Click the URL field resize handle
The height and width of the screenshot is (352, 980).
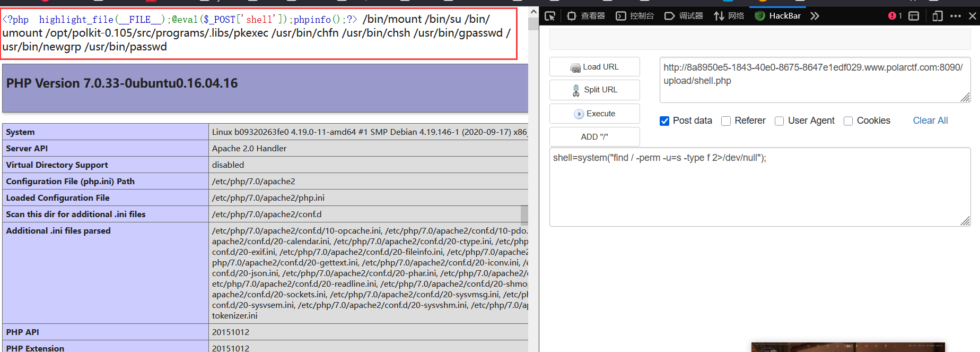(965, 97)
